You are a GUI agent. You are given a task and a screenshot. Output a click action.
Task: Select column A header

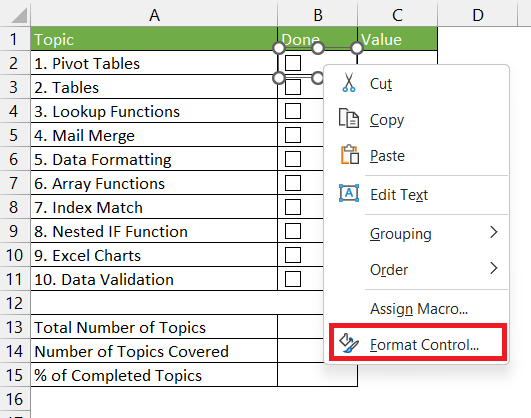[154, 15]
